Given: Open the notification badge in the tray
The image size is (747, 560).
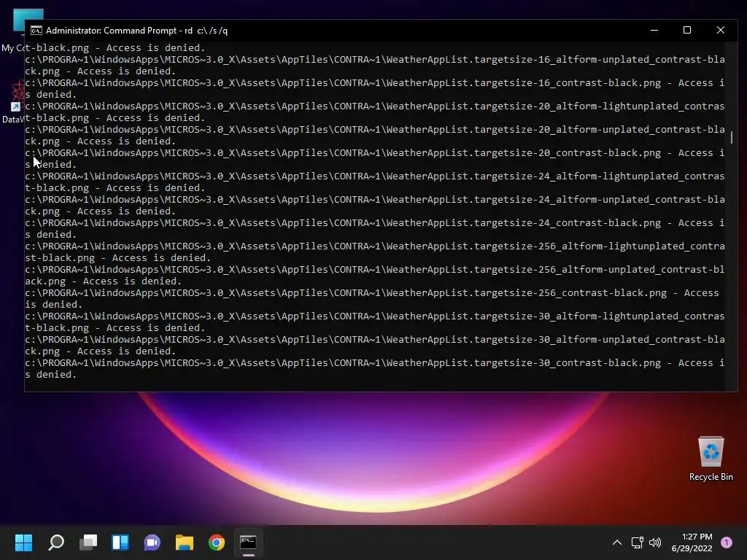Looking at the screenshot, I should click(x=727, y=542).
